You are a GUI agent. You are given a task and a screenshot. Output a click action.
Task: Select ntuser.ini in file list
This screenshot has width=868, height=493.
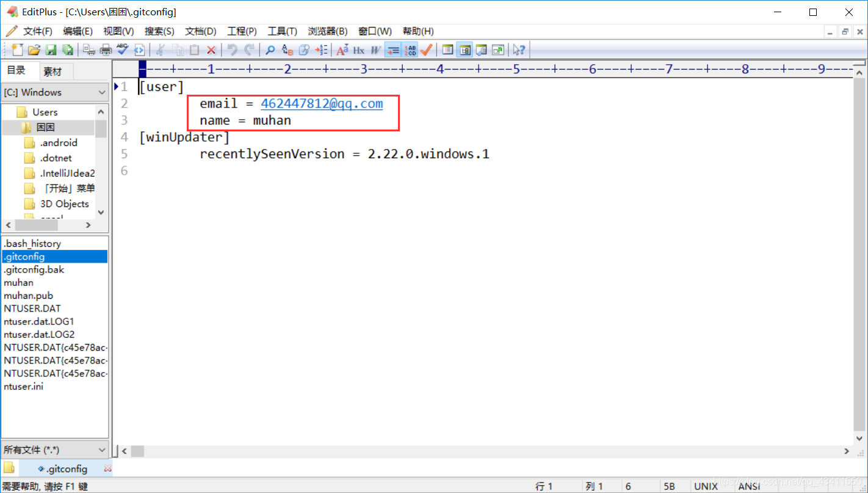(x=23, y=386)
